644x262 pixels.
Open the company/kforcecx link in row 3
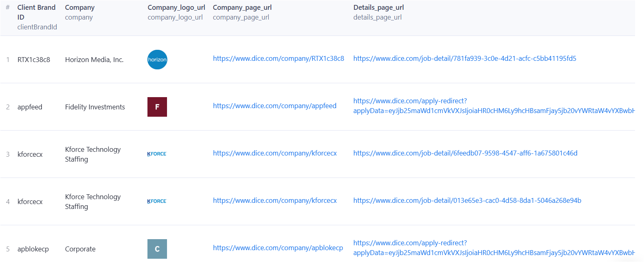(x=275, y=153)
